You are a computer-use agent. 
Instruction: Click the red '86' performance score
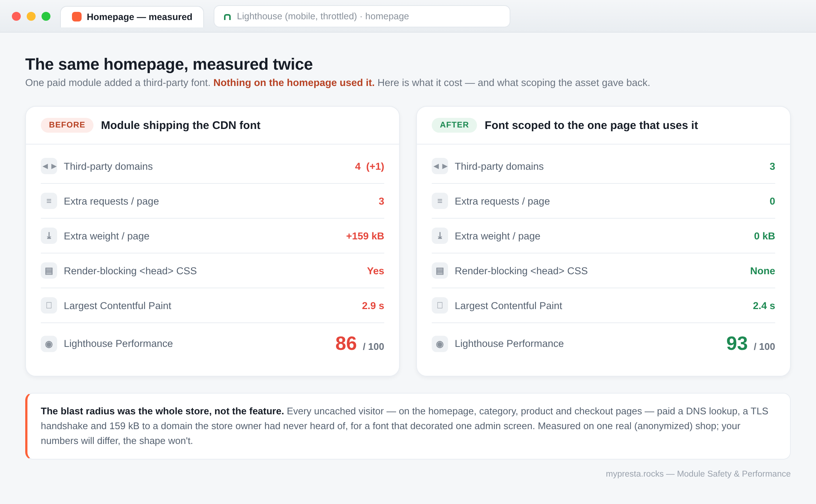click(x=346, y=344)
